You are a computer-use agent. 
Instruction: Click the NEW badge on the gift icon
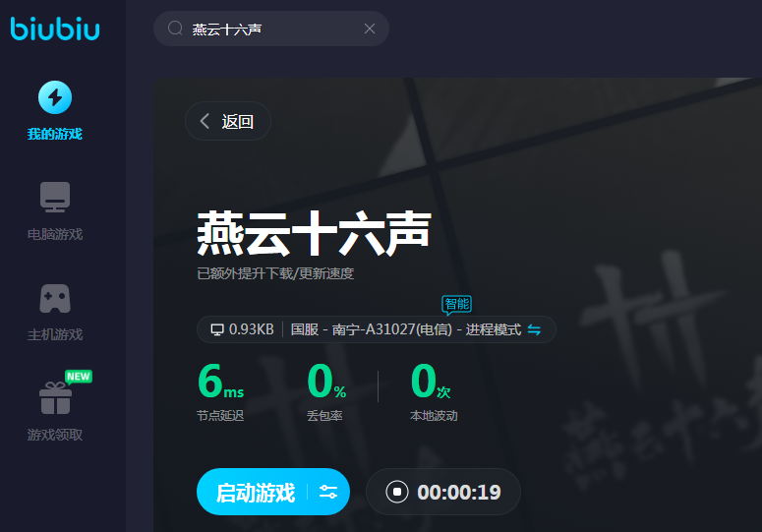coord(79,377)
